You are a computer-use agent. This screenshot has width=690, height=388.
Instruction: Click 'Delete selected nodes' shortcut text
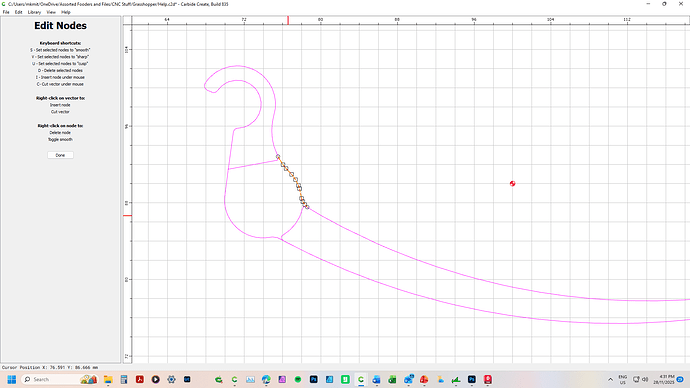point(60,70)
